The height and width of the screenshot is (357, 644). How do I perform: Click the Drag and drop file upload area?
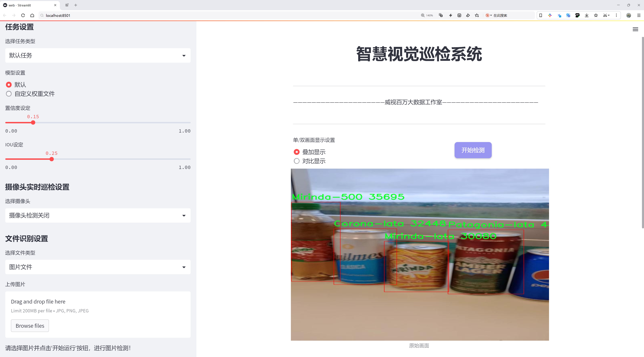(x=98, y=315)
